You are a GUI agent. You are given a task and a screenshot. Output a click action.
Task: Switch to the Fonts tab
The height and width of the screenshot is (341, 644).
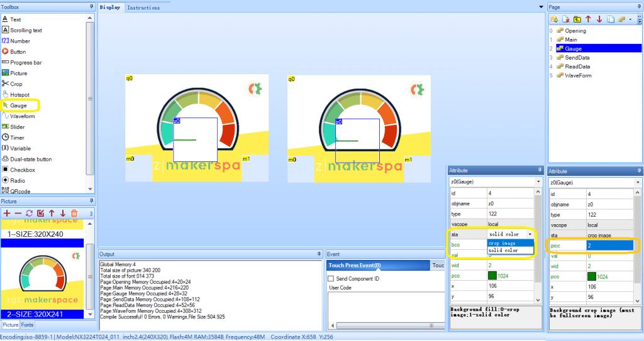point(28,325)
